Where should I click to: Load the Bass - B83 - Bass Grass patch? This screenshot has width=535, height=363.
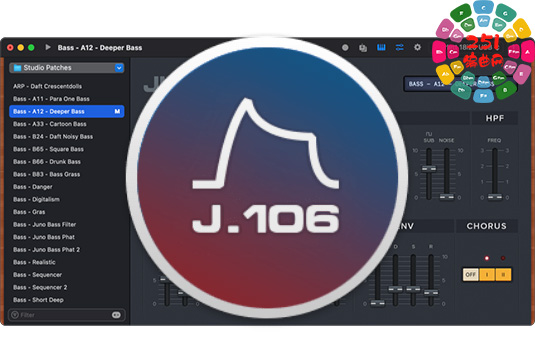(x=47, y=174)
